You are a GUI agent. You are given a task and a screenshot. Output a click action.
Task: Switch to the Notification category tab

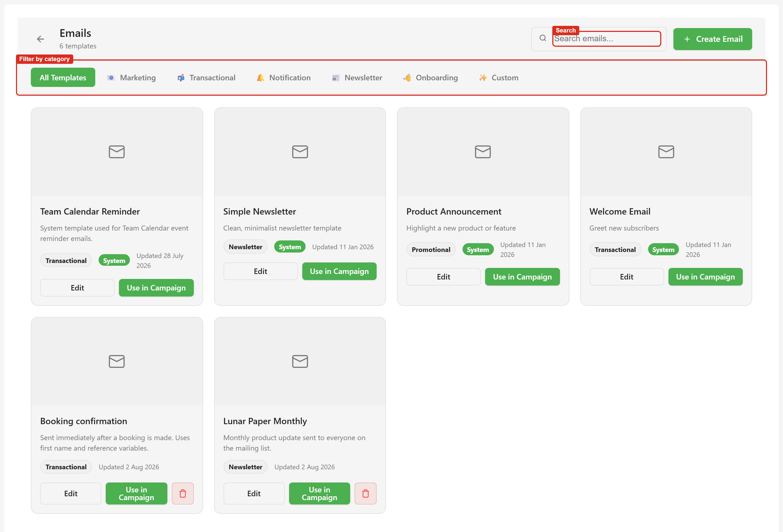[x=283, y=78]
